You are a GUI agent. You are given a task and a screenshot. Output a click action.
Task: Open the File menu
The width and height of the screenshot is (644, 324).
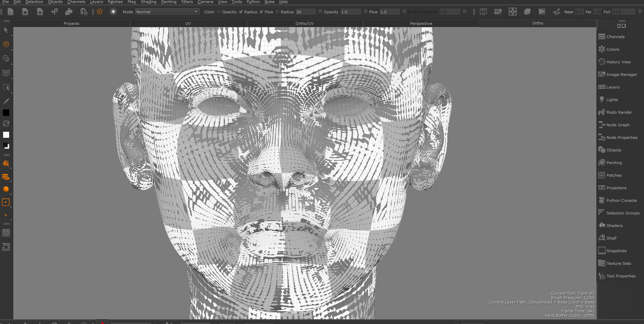(5, 2)
